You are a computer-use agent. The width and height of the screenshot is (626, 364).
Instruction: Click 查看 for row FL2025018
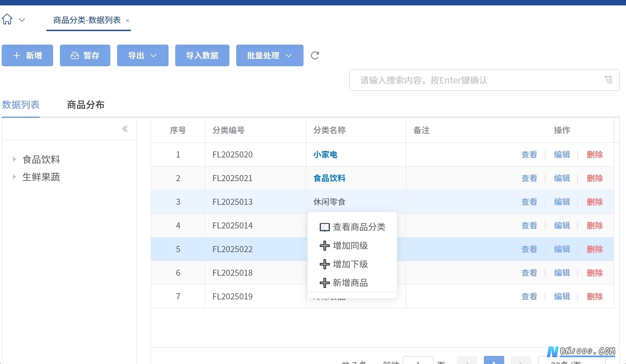click(x=529, y=273)
